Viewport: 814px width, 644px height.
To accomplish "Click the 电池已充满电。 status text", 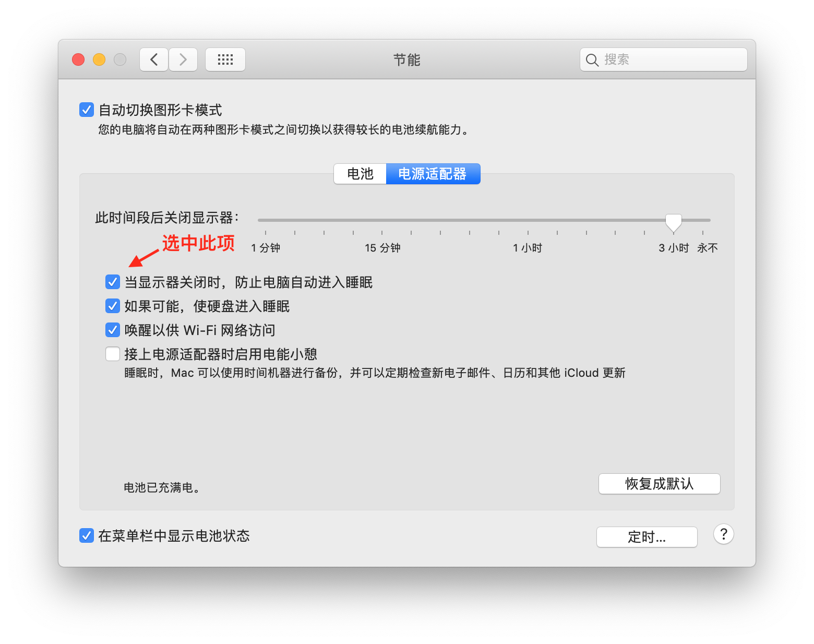I will tap(162, 487).
